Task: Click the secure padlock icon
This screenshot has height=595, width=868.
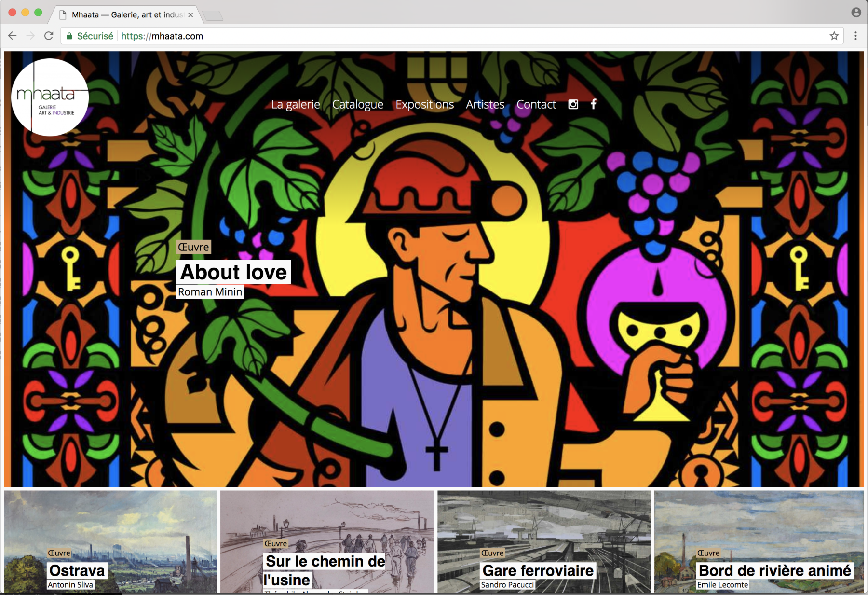Action: [x=69, y=36]
